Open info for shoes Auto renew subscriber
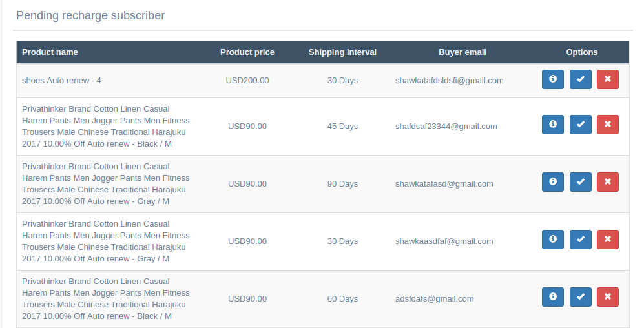The image size is (644, 328). pos(553,79)
